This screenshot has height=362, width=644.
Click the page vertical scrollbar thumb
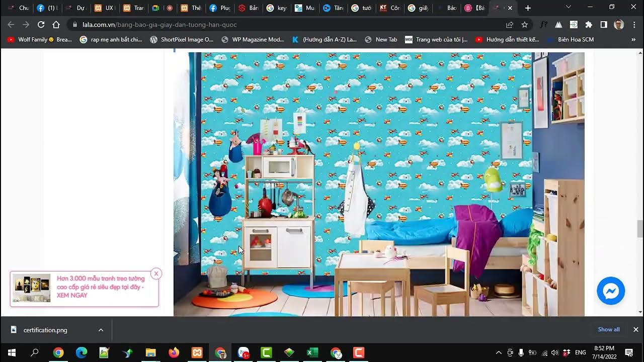(640, 229)
